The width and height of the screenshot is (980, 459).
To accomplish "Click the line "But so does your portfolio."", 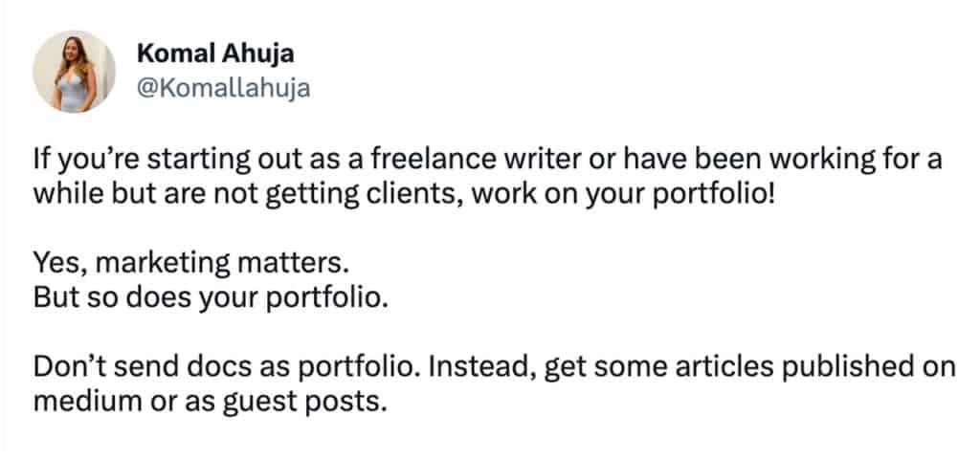I will pyautogui.click(x=210, y=294).
